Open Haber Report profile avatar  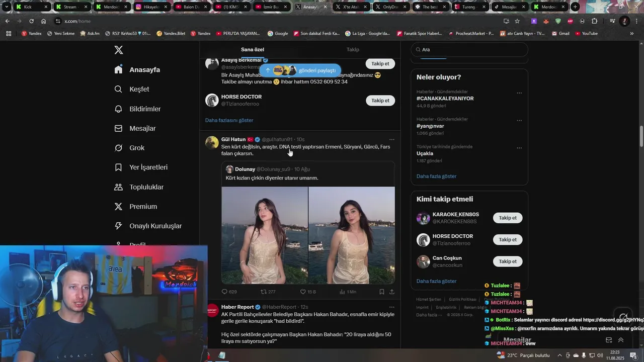pos(212,310)
